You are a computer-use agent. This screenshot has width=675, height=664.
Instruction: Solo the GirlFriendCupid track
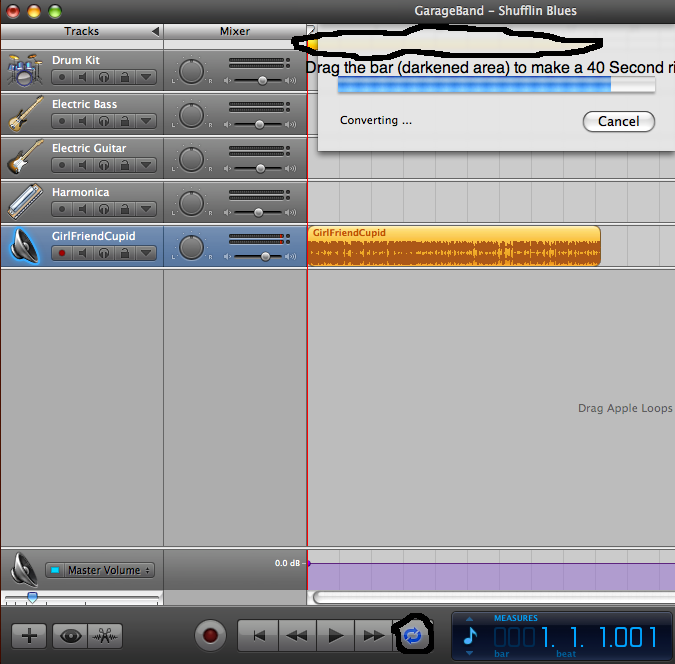[x=104, y=253]
